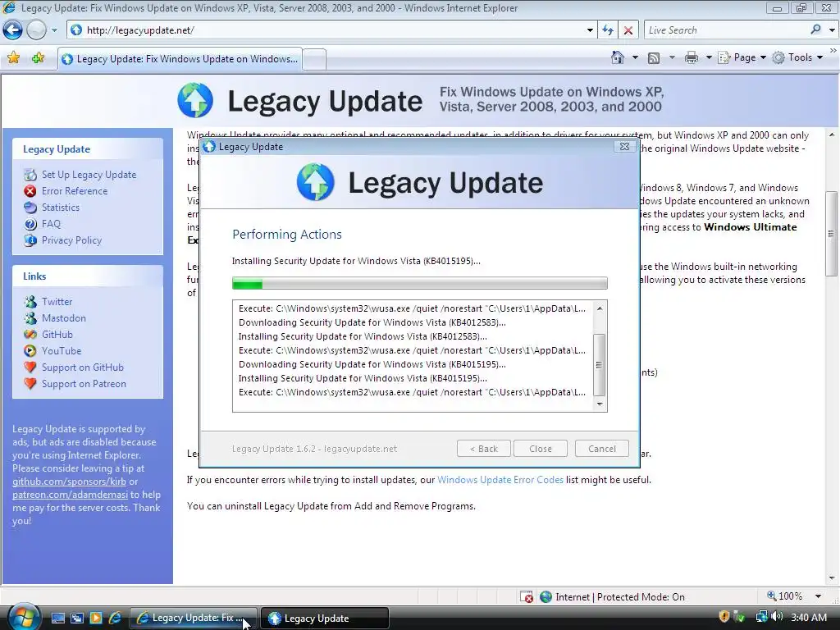Expand the address bar history dropdown
The image size is (840, 630).
pyautogui.click(x=590, y=30)
